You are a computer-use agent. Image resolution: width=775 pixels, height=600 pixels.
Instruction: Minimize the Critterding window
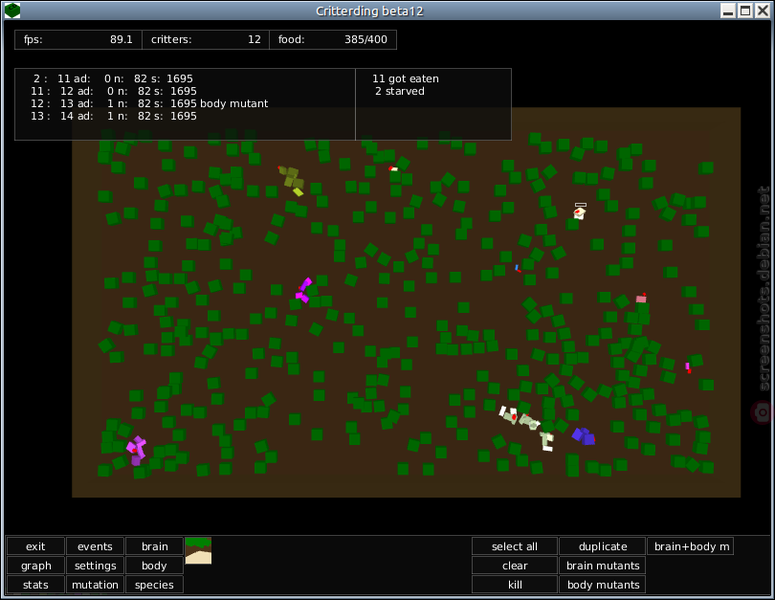[728, 10]
